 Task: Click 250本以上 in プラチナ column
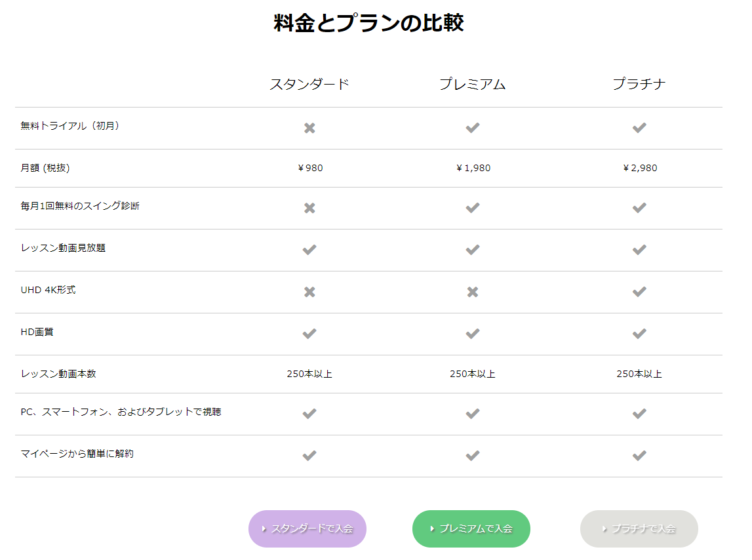click(x=639, y=374)
